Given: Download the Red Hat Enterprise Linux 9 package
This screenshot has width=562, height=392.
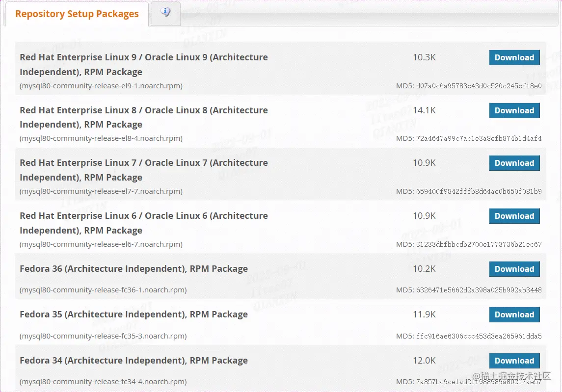Looking at the screenshot, I should pos(514,58).
